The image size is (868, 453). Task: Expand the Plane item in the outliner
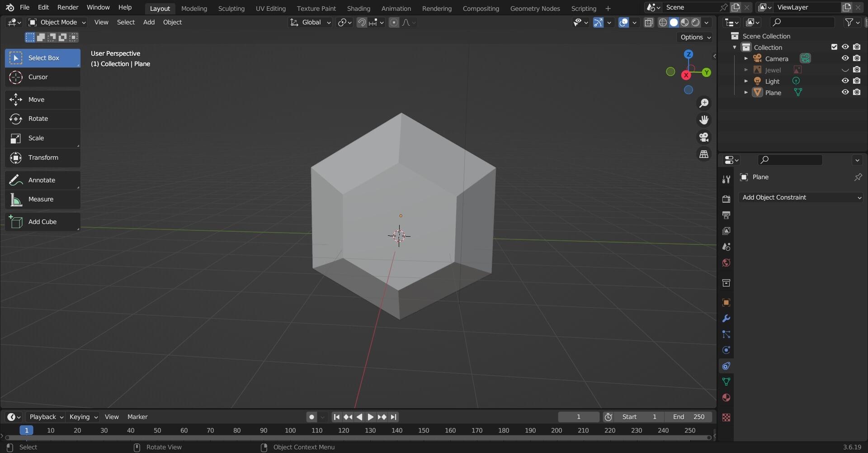746,92
